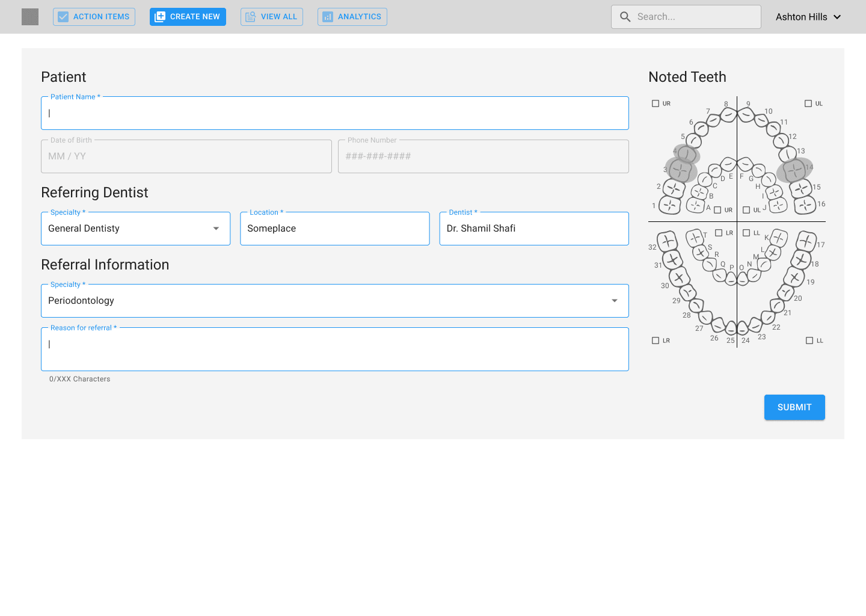Screen dimensions: 866x616
Task: Open Action Items page
Action: 94,17
